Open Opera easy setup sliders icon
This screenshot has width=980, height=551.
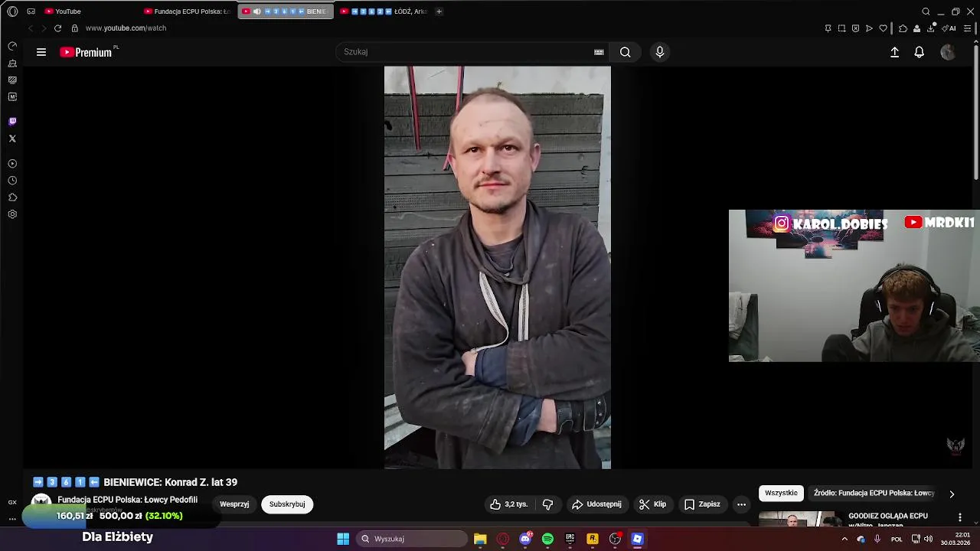pos(968,28)
